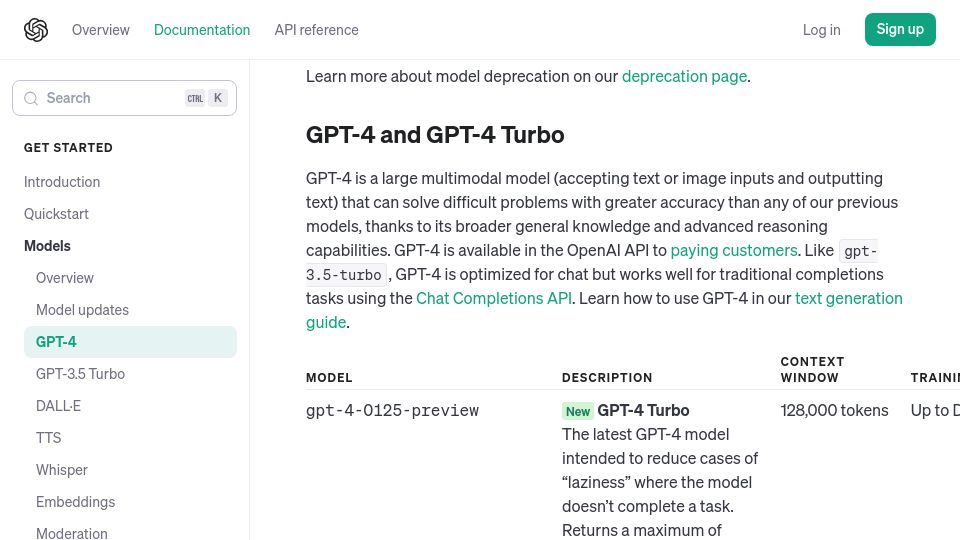Click the MODEL column header

pyautogui.click(x=329, y=378)
